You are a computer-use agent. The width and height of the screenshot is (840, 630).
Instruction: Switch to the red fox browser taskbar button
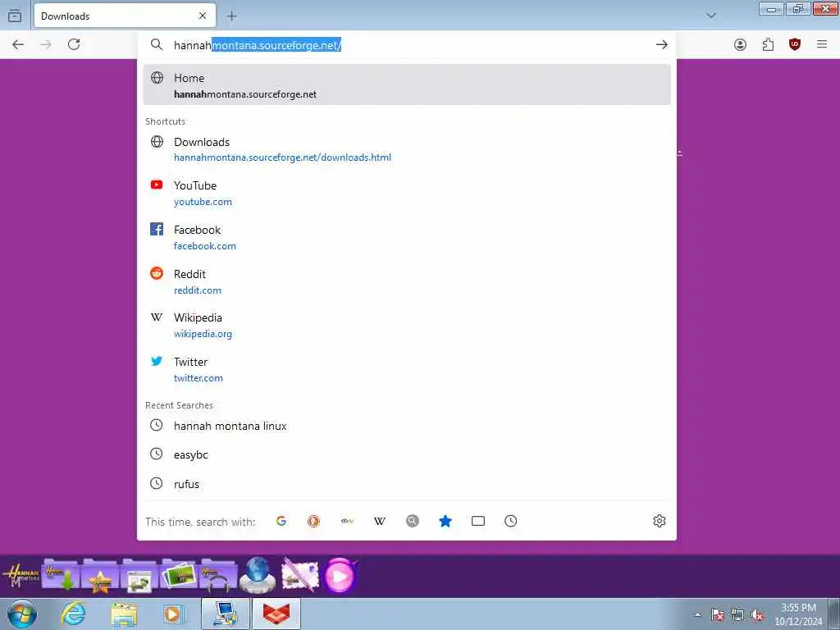click(x=276, y=614)
